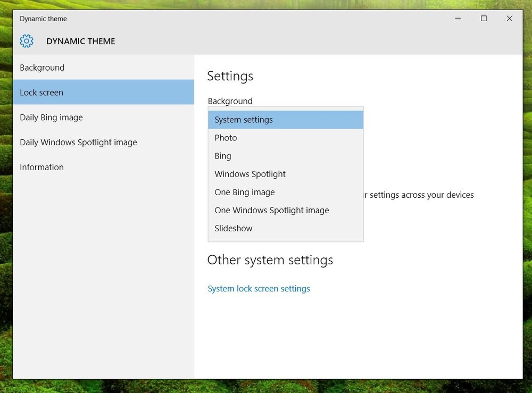Open the Background section in sidebar
Viewport: 532px width, 393px height.
[x=42, y=68]
